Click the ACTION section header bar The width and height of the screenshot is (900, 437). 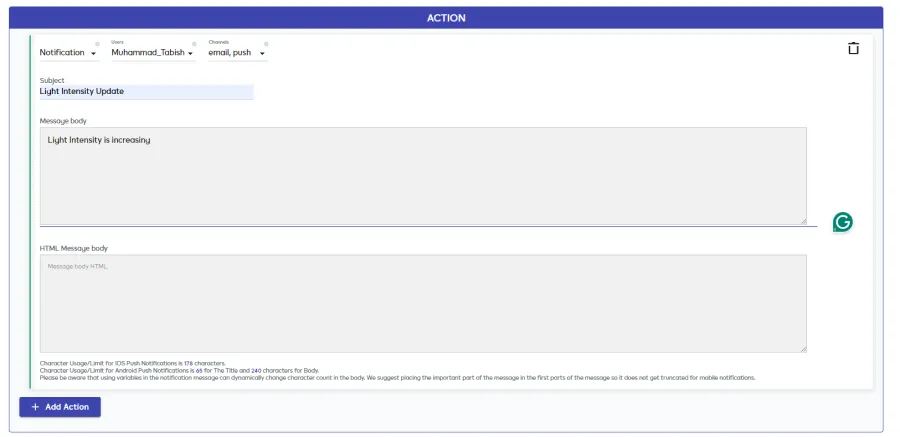446,18
